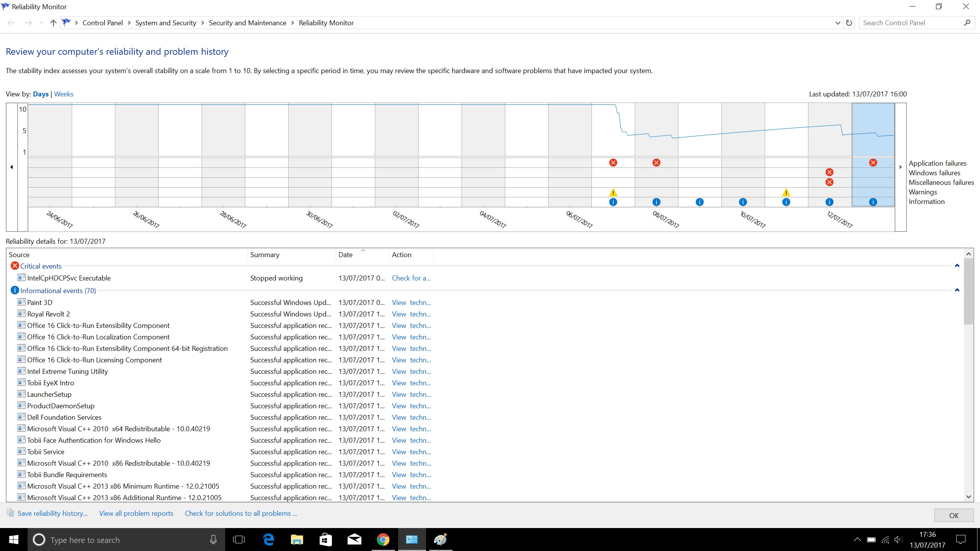Switch chart view to Weeks

coord(64,94)
